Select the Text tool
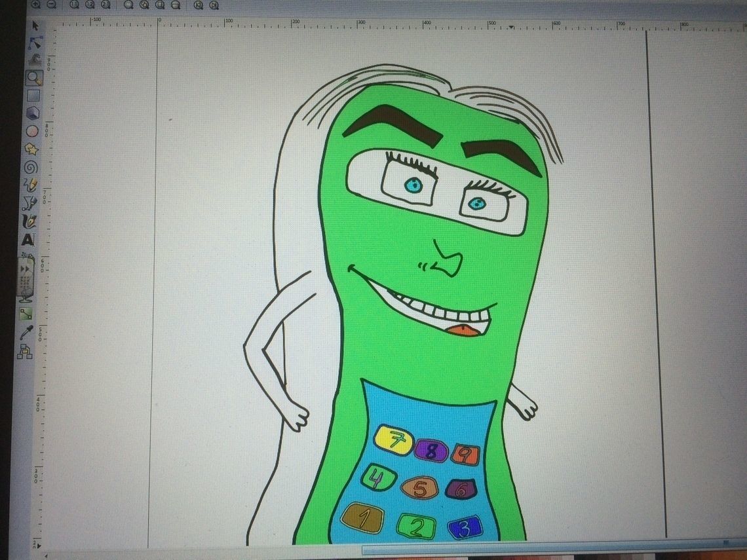 click(x=28, y=240)
